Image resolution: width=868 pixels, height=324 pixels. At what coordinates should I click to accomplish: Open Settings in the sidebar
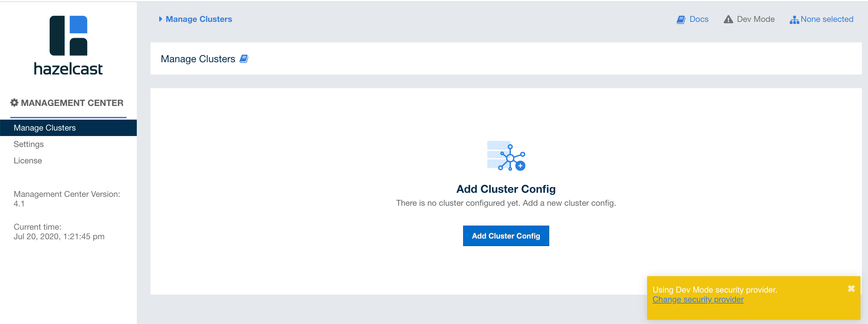pyautogui.click(x=29, y=144)
